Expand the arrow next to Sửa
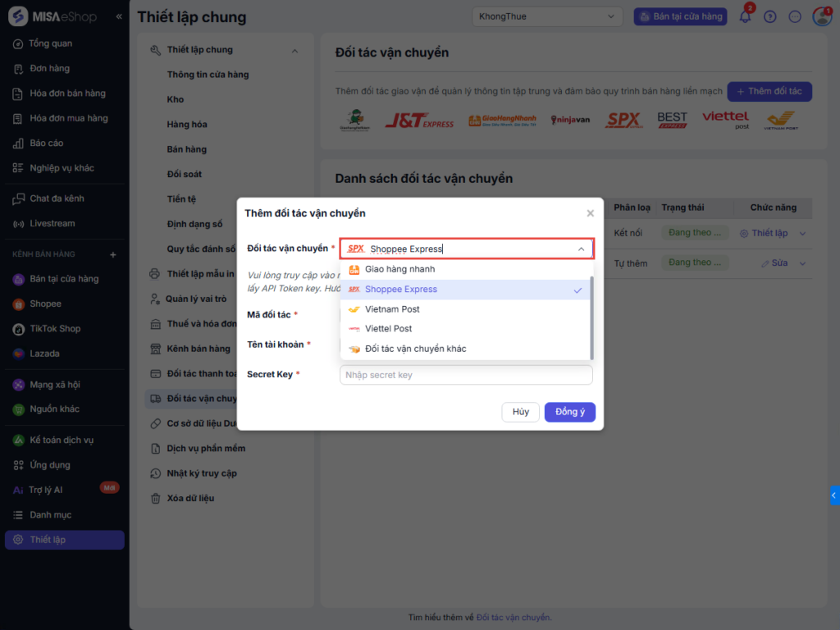Screen dimensions: 840x630 pyautogui.click(x=802, y=263)
